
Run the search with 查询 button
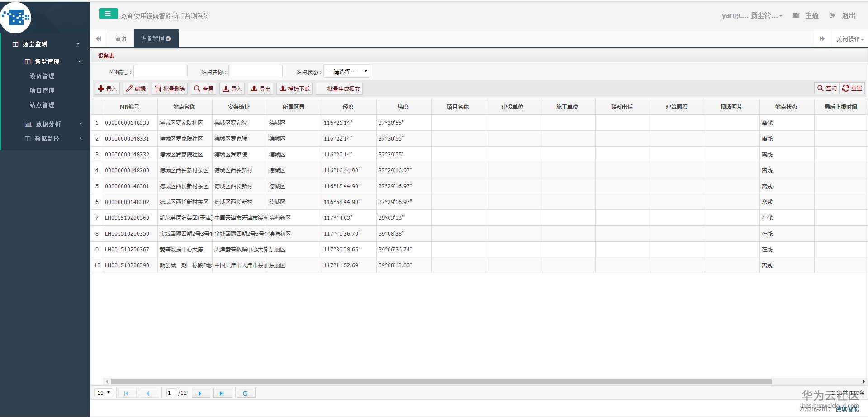tap(827, 89)
